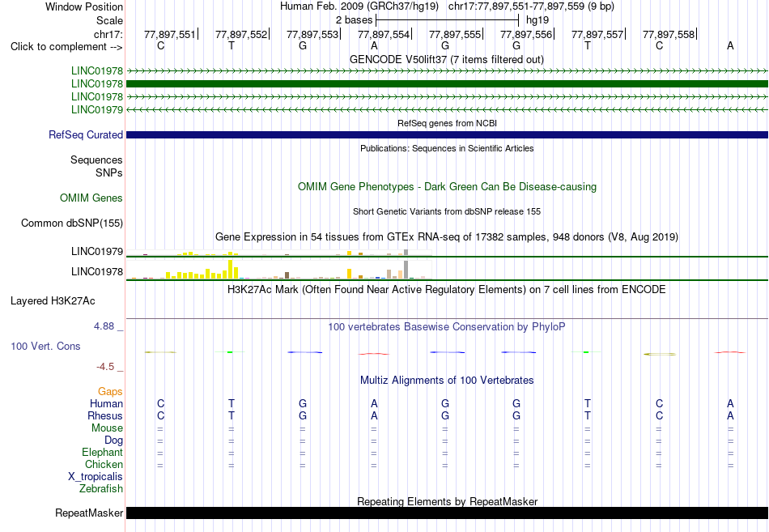The width and height of the screenshot is (769, 532).
Task: Open the OMIM Genes track label
Action: pos(91,198)
